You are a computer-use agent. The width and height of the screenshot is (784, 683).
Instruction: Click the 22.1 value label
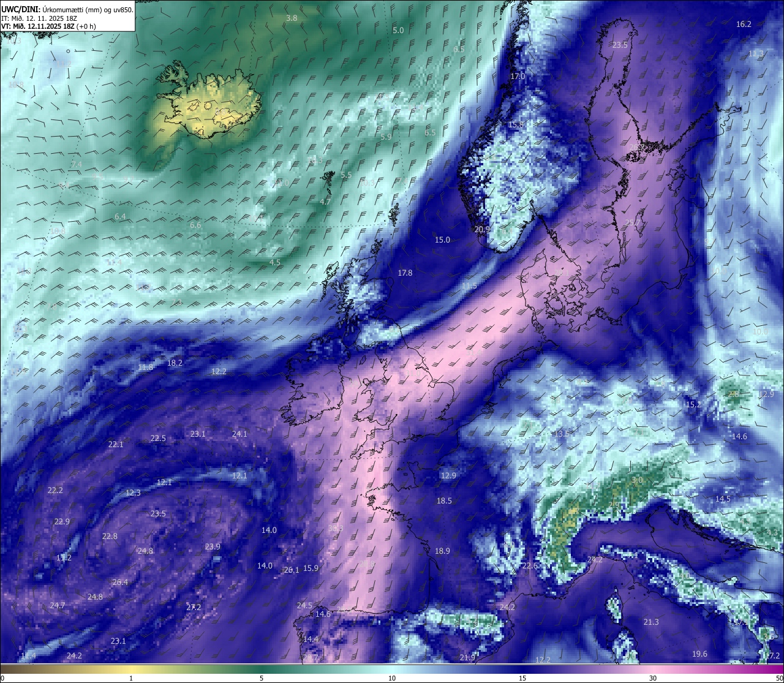(116, 444)
